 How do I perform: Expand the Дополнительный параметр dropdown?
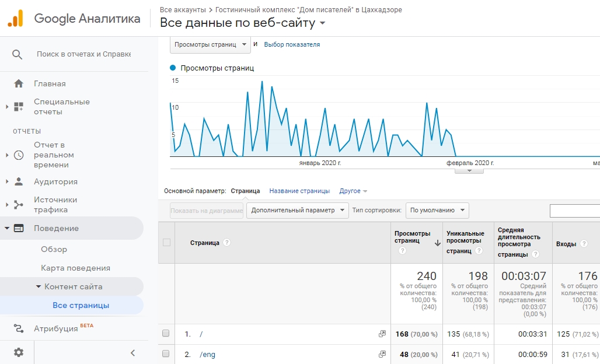coord(297,211)
